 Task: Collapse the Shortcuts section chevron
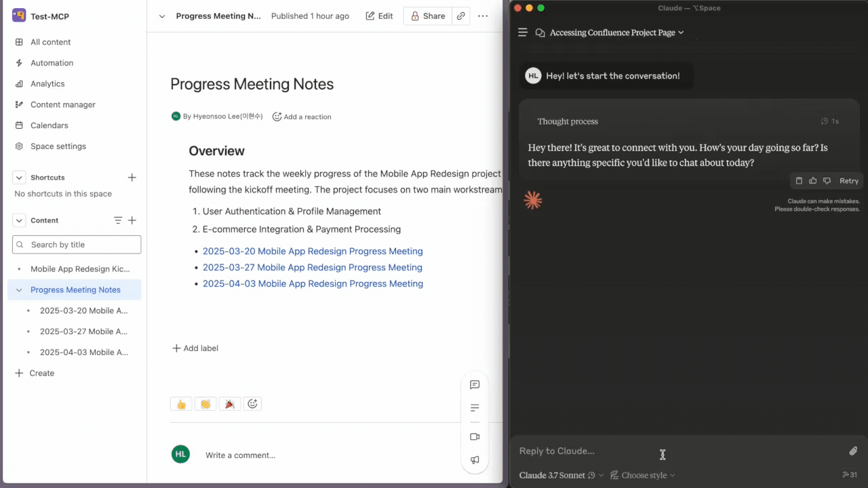click(x=19, y=178)
